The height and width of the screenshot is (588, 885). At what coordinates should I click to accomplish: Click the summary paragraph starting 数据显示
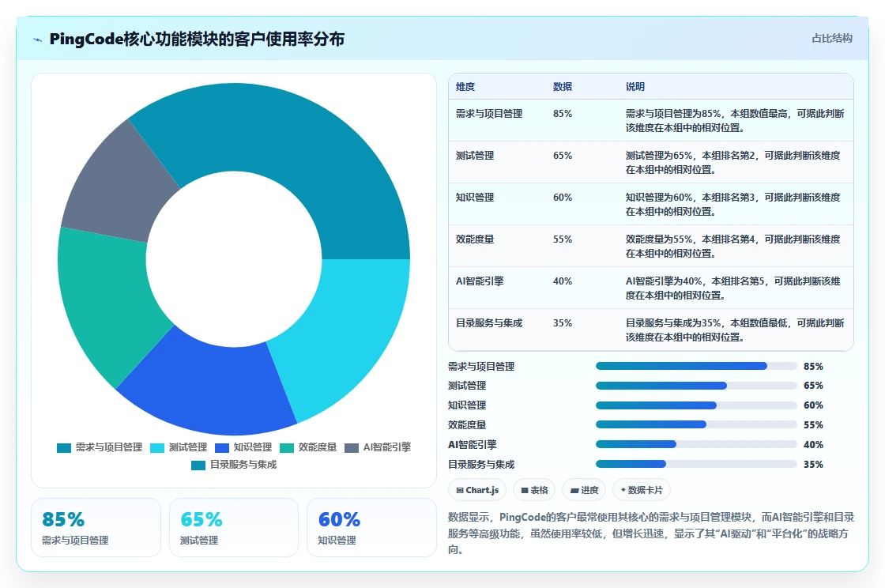pyautogui.click(x=651, y=533)
